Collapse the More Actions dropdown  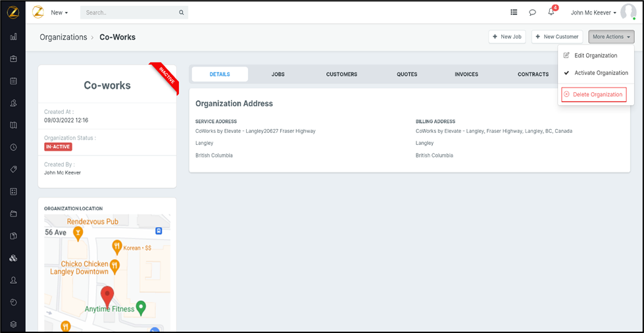click(611, 37)
